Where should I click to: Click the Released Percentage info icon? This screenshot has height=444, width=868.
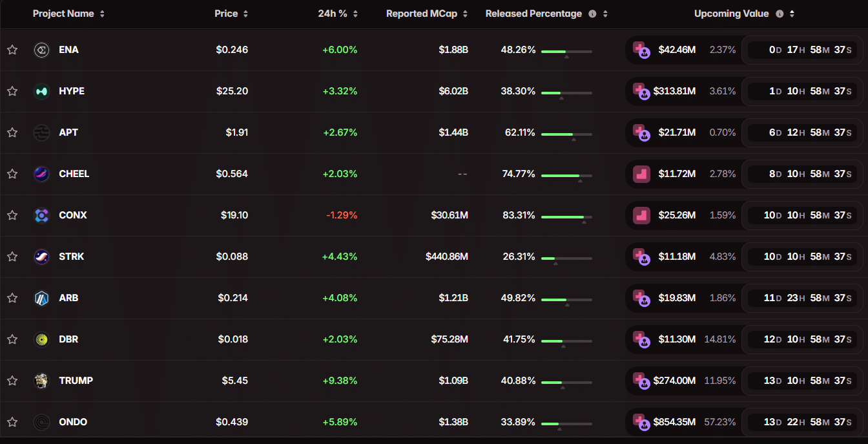(x=592, y=14)
